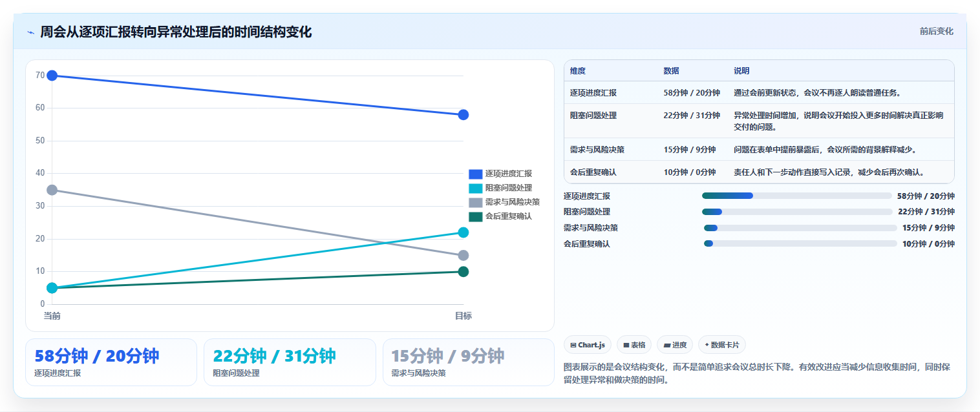Image resolution: width=980 pixels, height=412 pixels.
Task: Click the 进度 chip
Action: (674, 345)
